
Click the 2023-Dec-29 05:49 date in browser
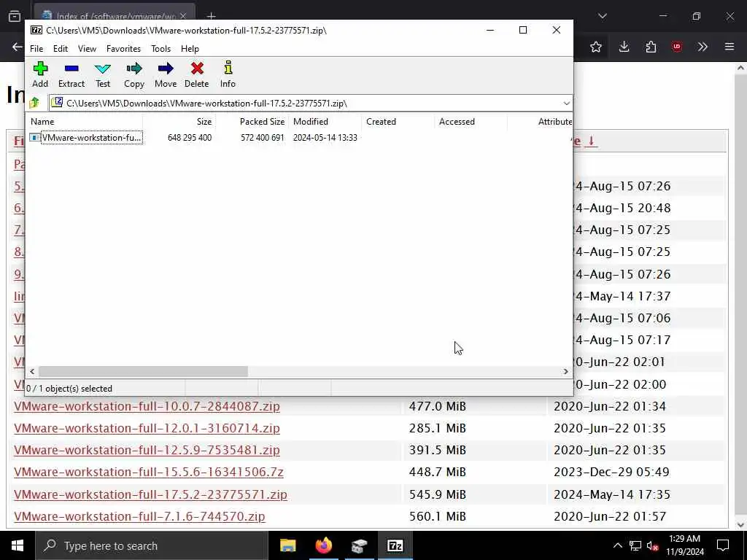point(611,472)
